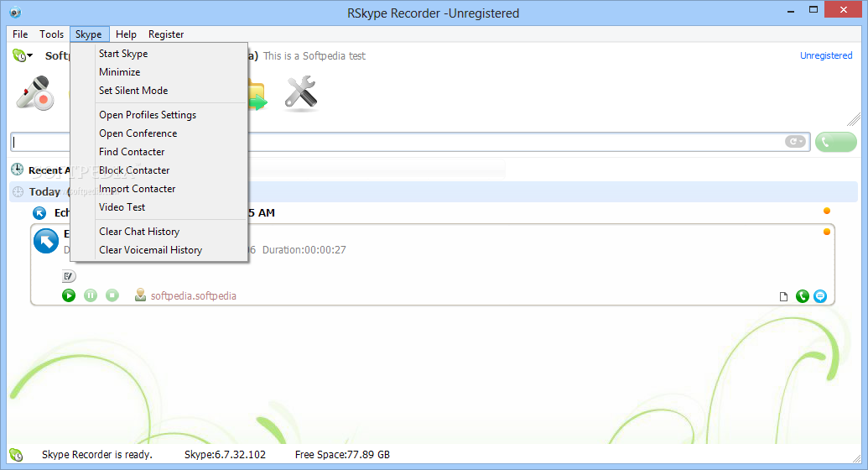The width and height of the screenshot is (868, 470).
Task: Stop the recording playback
Action: point(112,295)
